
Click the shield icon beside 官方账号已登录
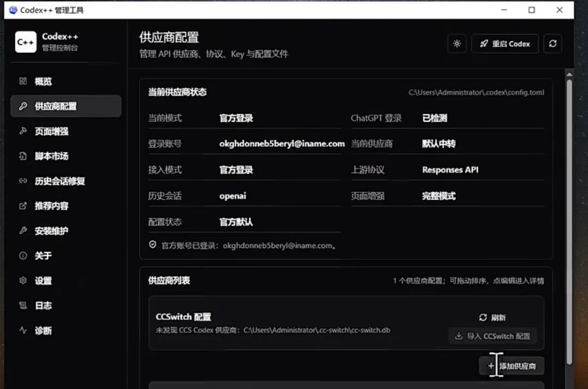(x=152, y=245)
